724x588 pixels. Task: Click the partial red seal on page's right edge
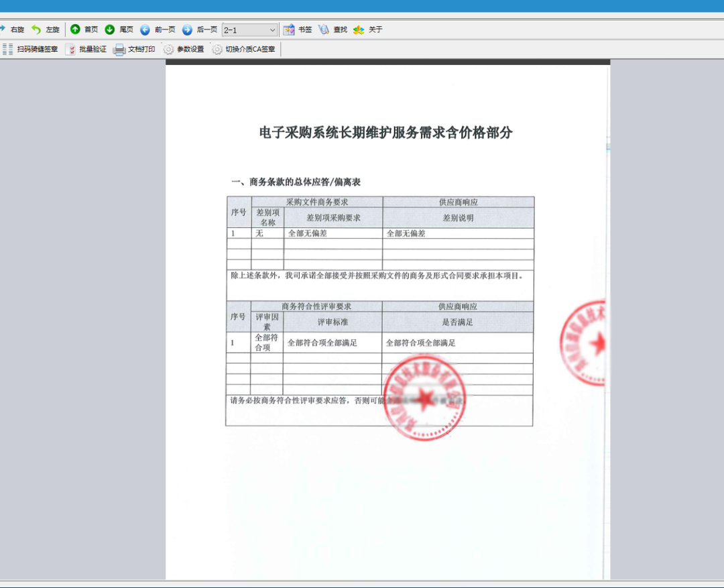pos(585,343)
